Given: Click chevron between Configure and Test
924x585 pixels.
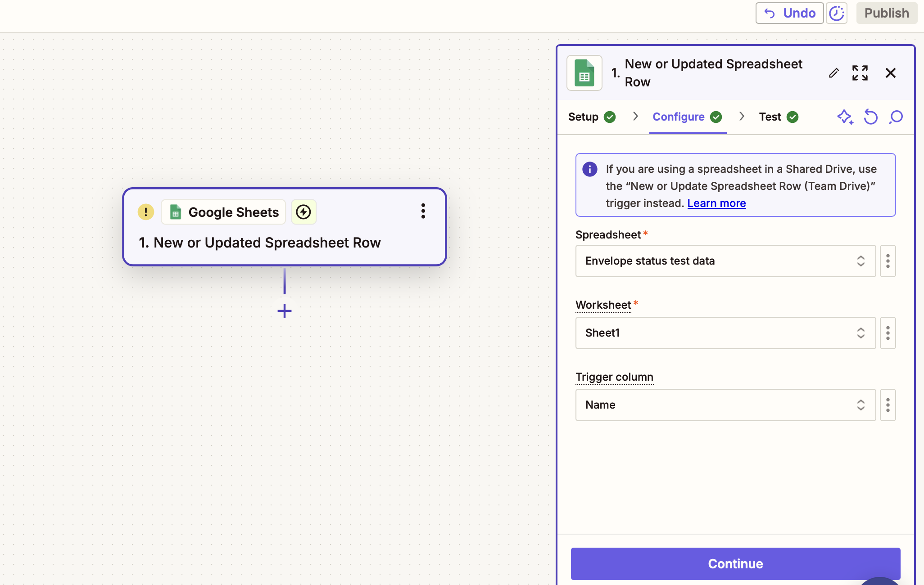Looking at the screenshot, I should pos(742,117).
